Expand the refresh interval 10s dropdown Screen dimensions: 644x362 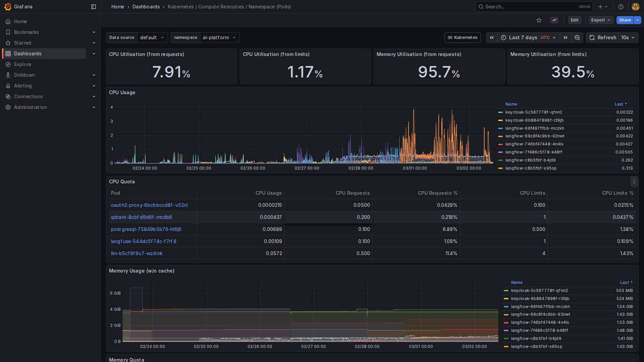coord(629,38)
